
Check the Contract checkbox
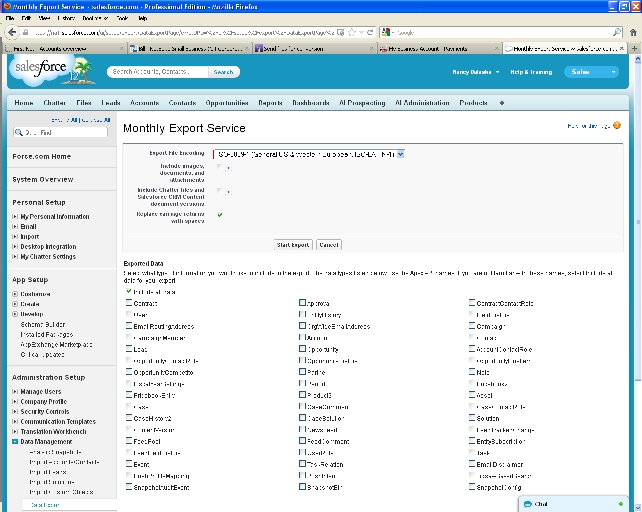[x=129, y=303]
